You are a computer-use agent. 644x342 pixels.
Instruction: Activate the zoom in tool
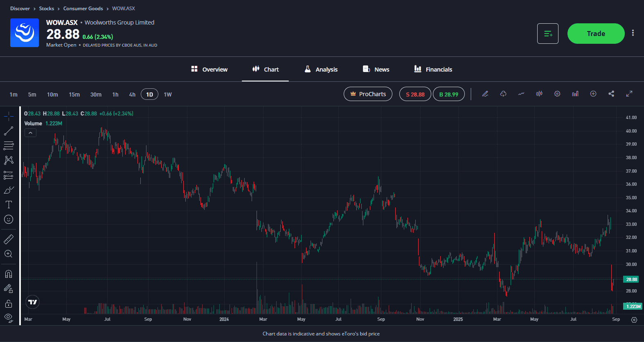pos(9,254)
